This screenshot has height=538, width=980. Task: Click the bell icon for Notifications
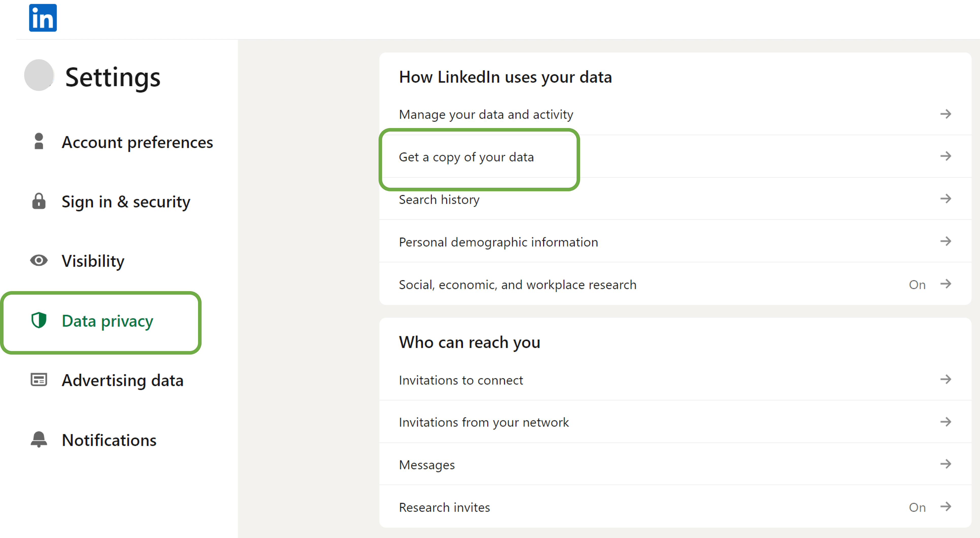point(39,439)
